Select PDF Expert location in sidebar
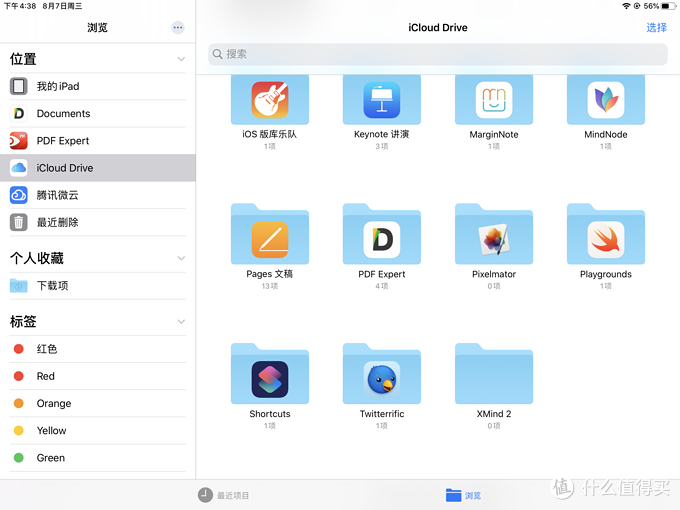This screenshot has width=680, height=510. coord(98,141)
